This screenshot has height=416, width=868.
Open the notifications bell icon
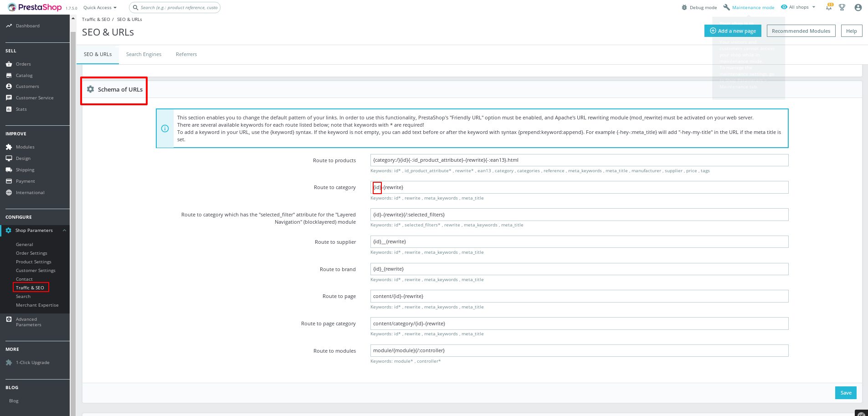(x=829, y=7)
